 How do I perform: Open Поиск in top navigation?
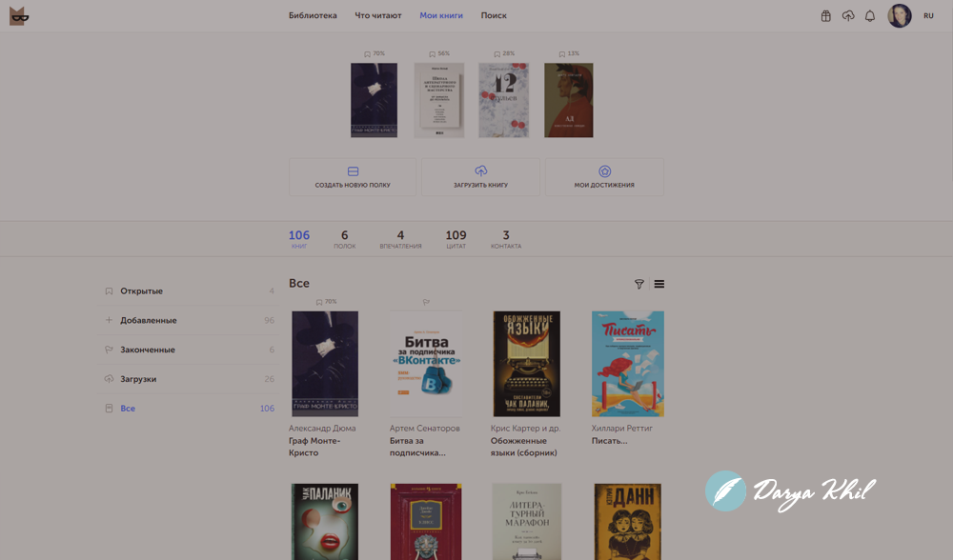[494, 16]
